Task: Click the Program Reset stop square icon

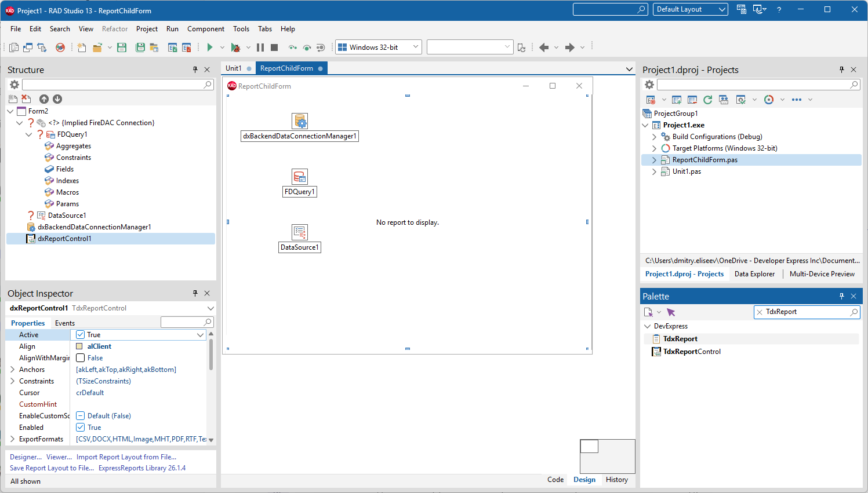Action: click(274, 48)
